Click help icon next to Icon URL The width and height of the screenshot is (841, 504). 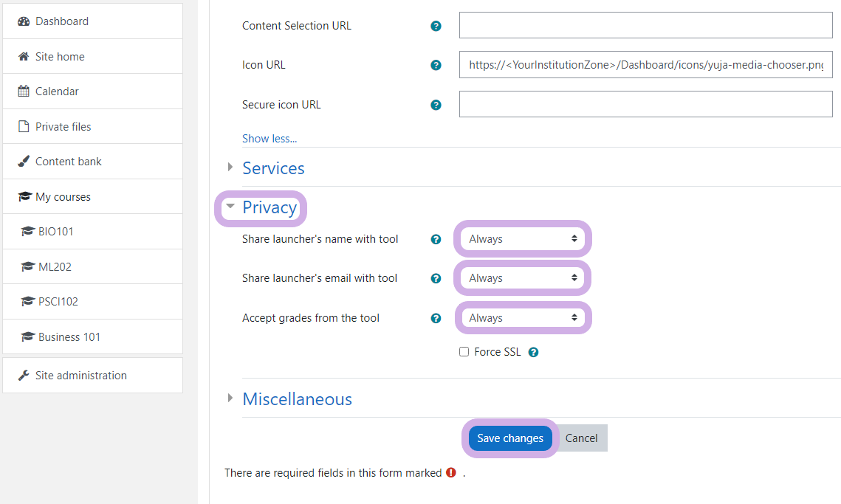[x=436, y=65]
